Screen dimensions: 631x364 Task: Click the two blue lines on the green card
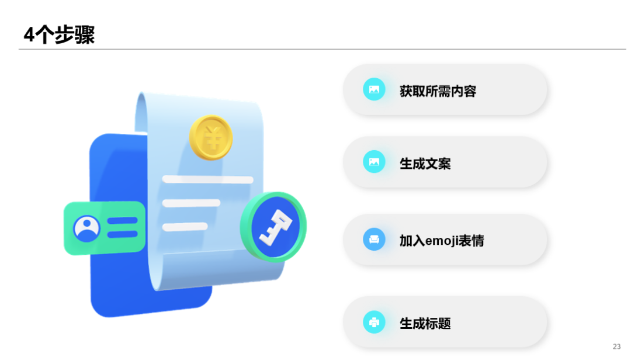122,227
